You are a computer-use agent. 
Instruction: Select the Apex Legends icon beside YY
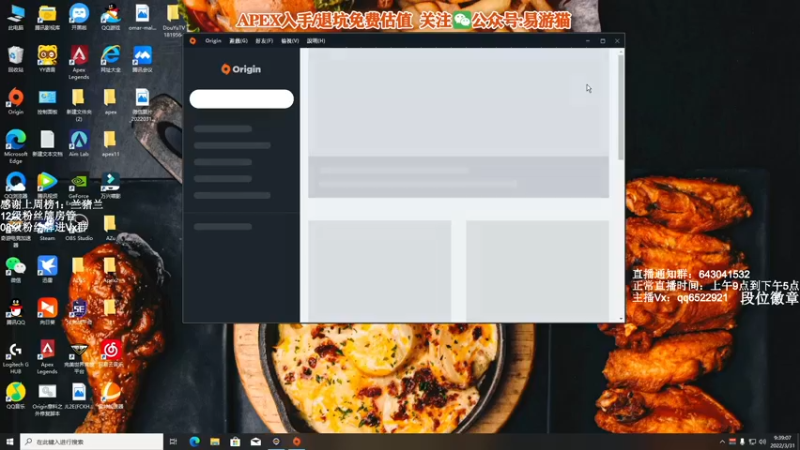(x=79, y=63)
